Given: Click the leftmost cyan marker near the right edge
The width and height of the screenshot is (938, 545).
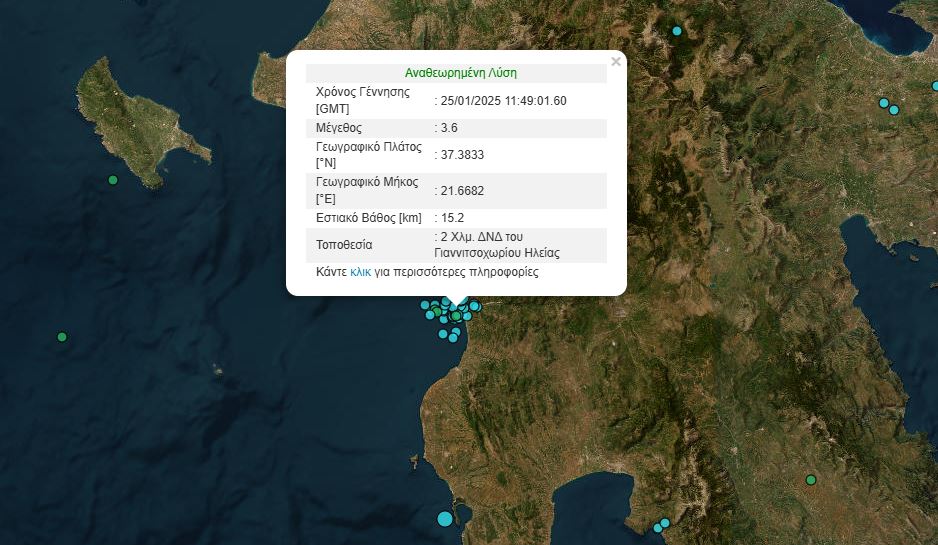Looking at the screenshot, I should [x=883, y=103].
